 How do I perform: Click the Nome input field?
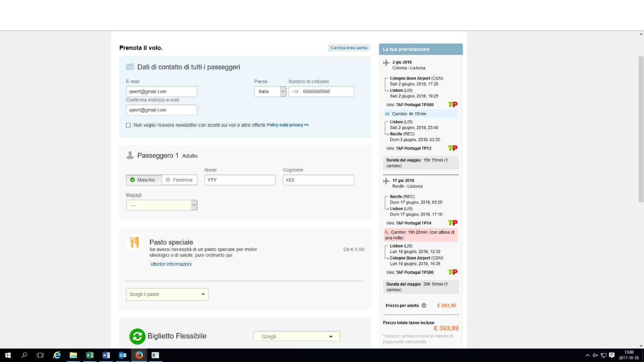click(x=240, y=180)
